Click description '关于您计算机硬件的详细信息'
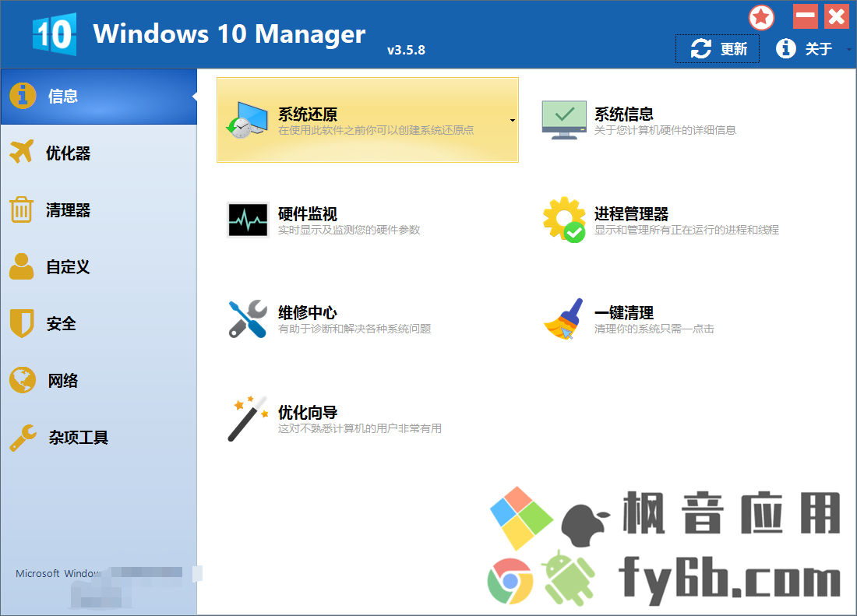 665,130
